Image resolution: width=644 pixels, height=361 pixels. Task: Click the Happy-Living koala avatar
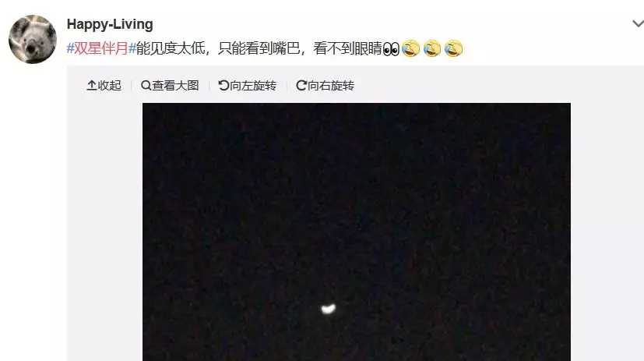point(33,40)
